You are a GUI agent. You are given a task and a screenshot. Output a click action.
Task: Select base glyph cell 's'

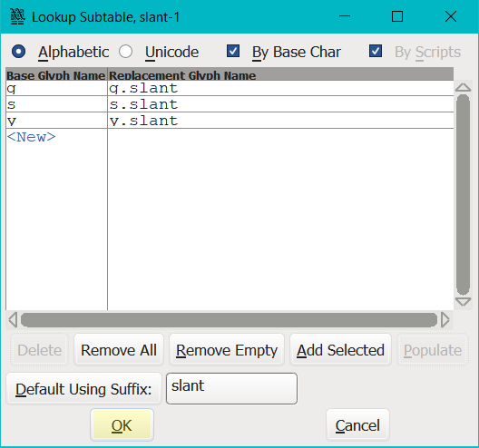(56, 104)
